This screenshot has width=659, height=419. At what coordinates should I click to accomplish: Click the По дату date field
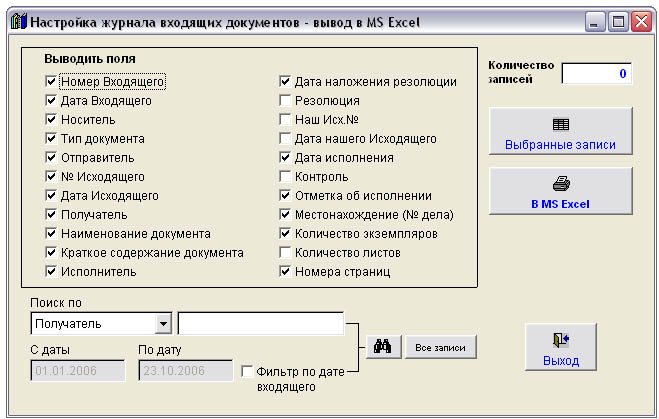185,370
